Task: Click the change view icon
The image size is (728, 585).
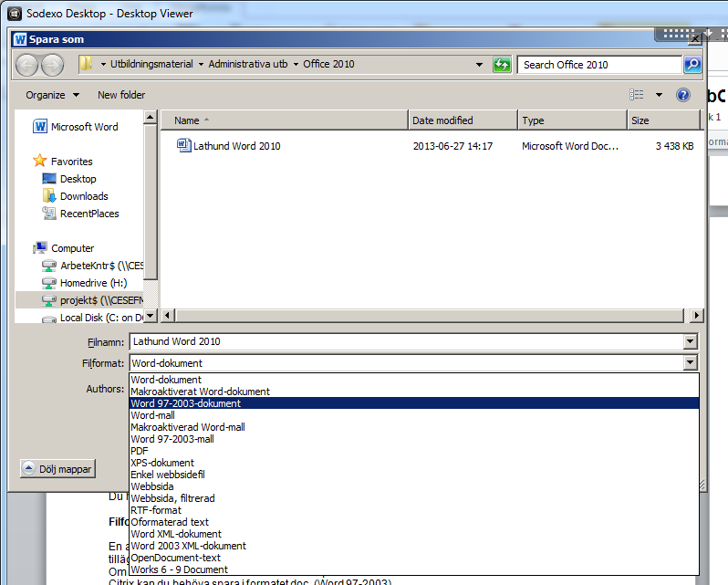Action: (637, 95)
